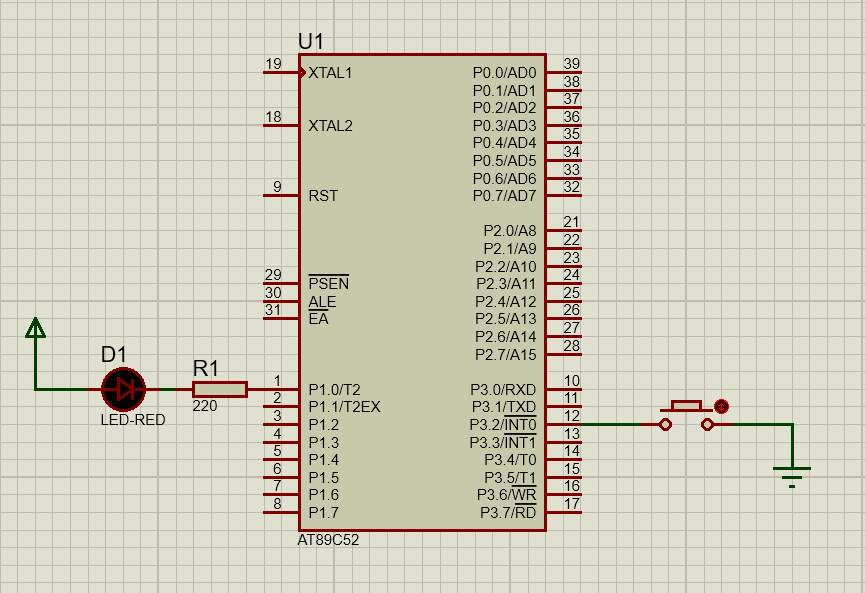This screenshot has width=865, height=593.
Task: Click the 220 resistor value text
Action: [x=204, y=407]
